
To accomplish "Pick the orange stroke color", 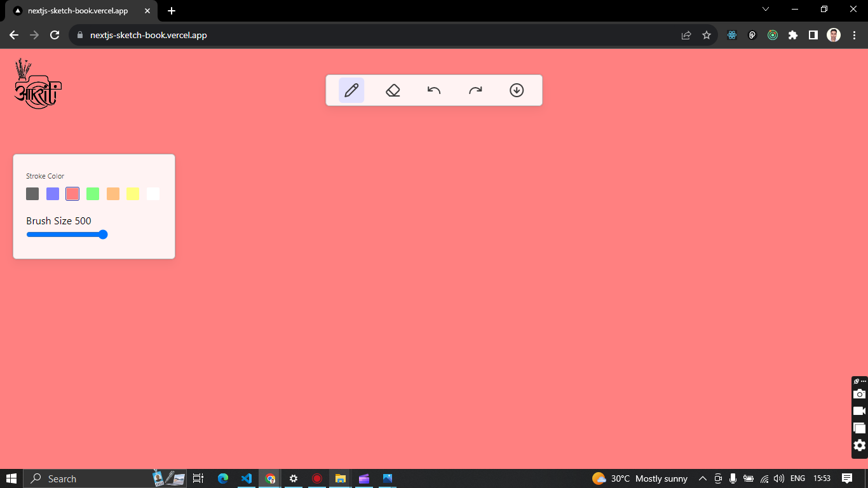I will 113,194.
